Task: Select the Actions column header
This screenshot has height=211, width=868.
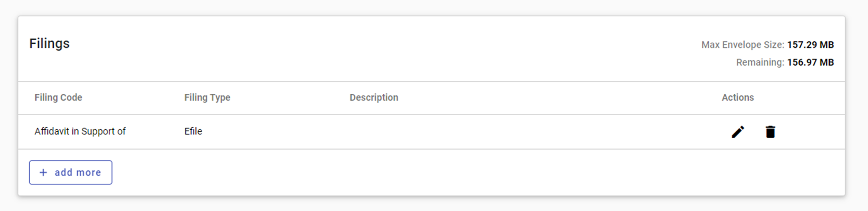Action: (738, 97)
